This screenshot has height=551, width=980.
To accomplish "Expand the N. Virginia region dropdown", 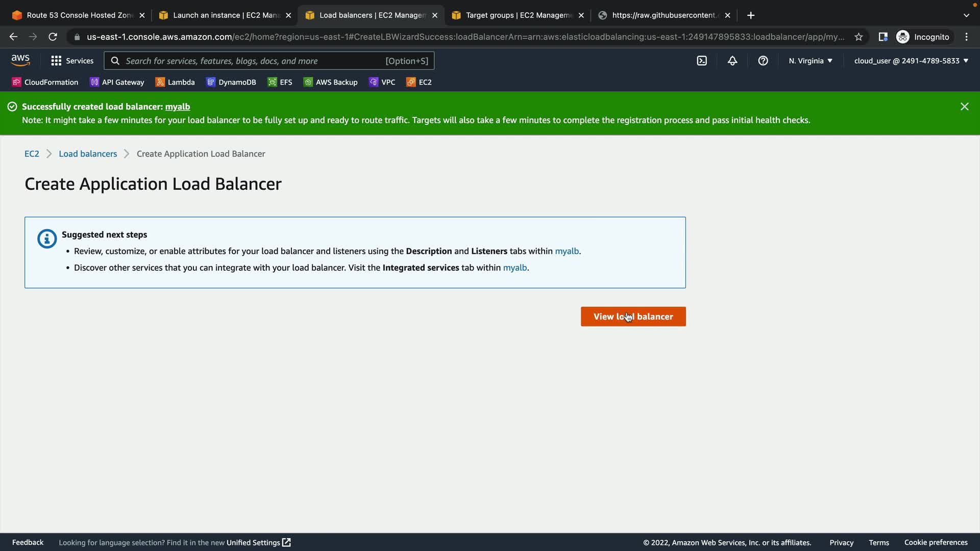I will click(x=811, y=61).
